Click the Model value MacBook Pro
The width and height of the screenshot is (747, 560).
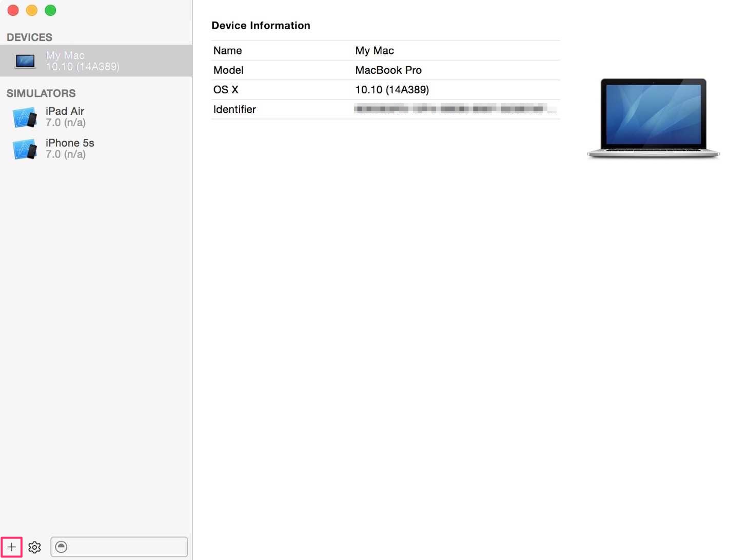(x=388, y=70)
